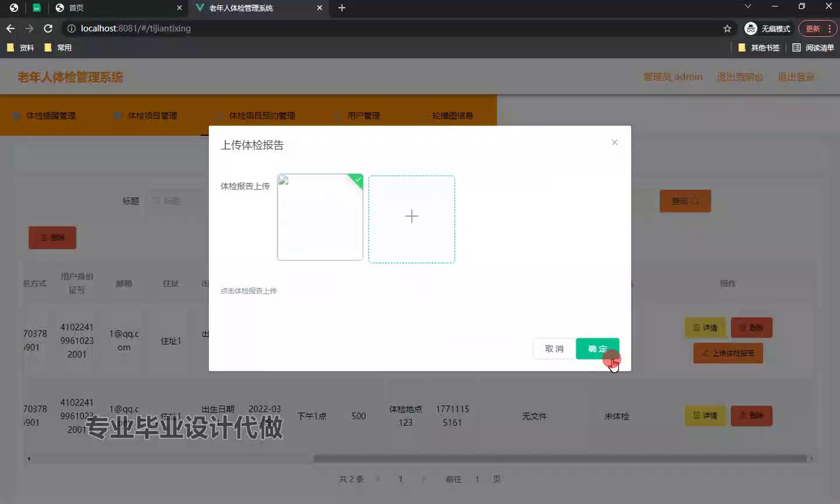This screenshot has height=504, width=840.
Task: Select the uploaded report thumbnail
Action: click(320, 217)
